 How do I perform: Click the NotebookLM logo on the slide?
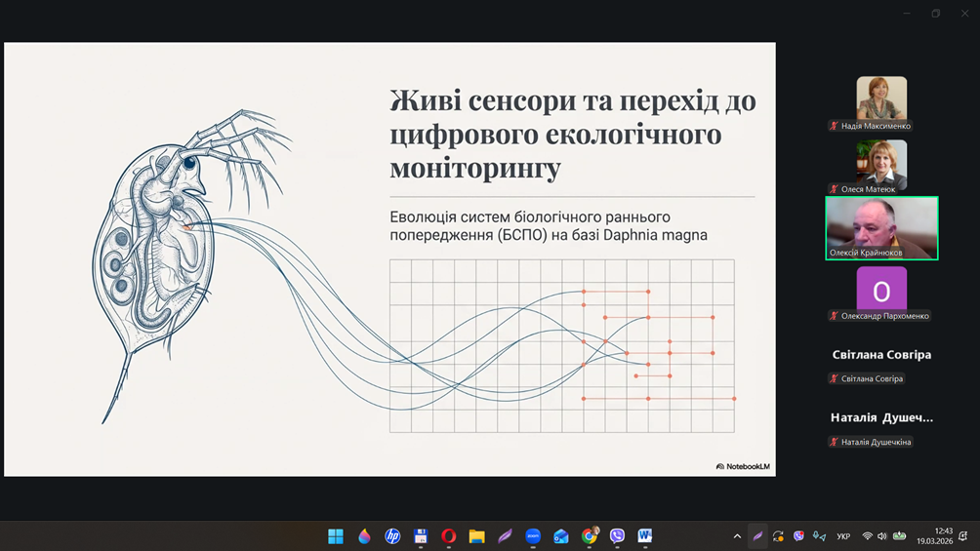click(743, 466)
